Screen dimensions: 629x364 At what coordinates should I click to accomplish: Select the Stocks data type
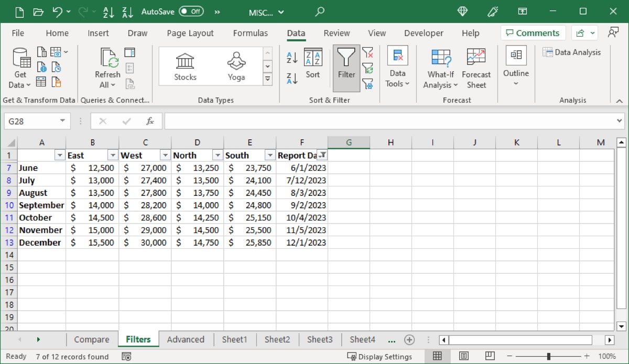point(185,64)
